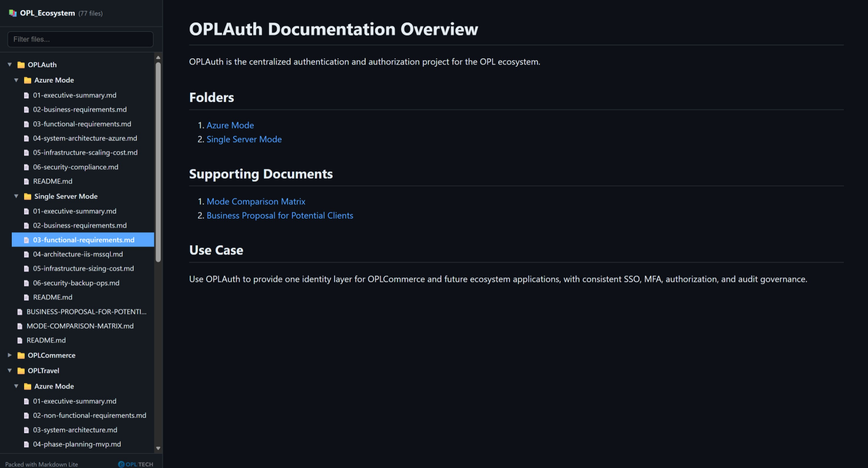
Task: Click the OPLCommerce folder icon
Action: [x=21, y=355]
